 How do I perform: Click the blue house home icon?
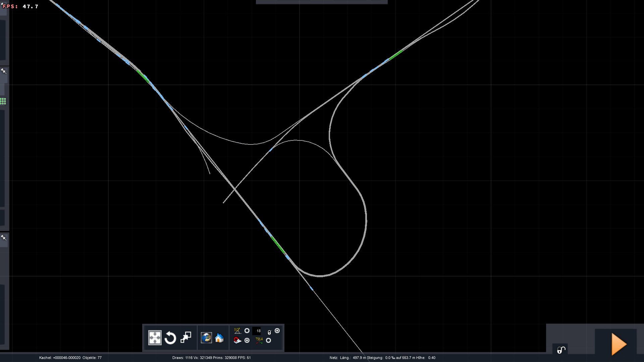[219, 338]
